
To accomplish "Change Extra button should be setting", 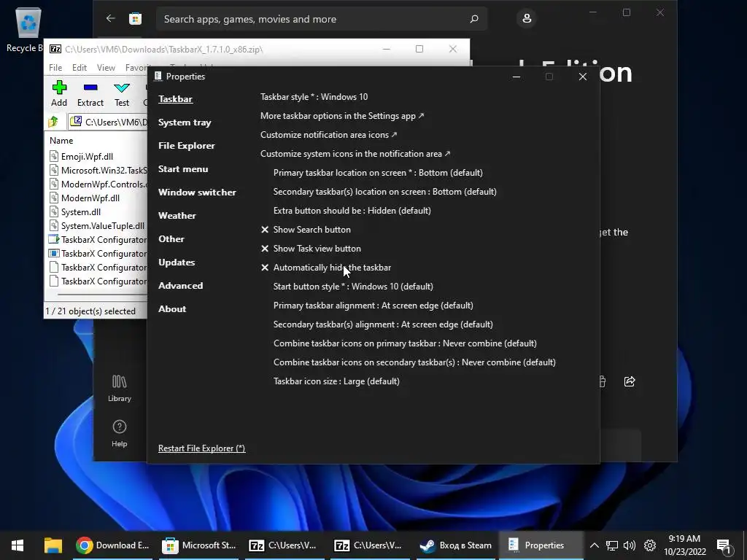I will coord(352,211).
